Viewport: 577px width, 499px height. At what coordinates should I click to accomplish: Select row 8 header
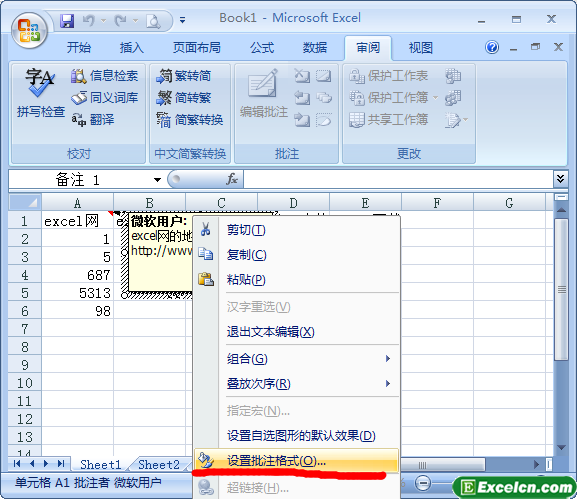[25, 347]
